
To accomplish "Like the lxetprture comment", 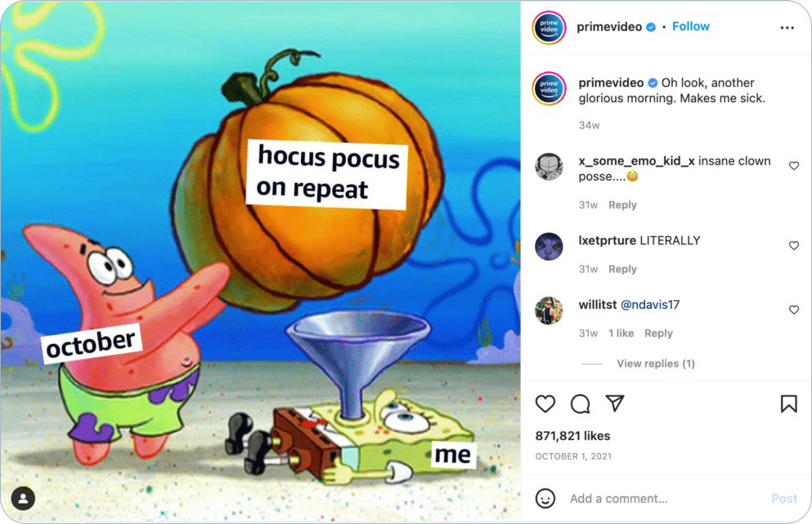I will click(794, 245).
